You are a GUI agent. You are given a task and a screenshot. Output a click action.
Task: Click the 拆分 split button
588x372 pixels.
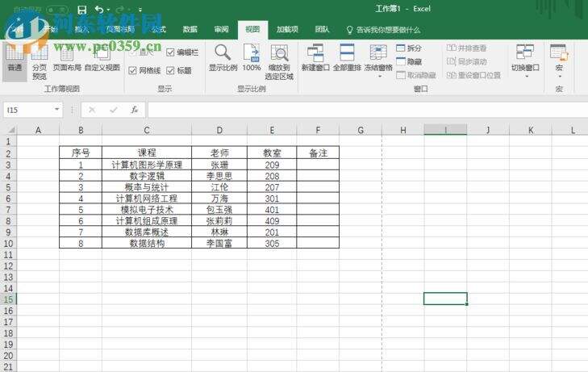[409, 48]
